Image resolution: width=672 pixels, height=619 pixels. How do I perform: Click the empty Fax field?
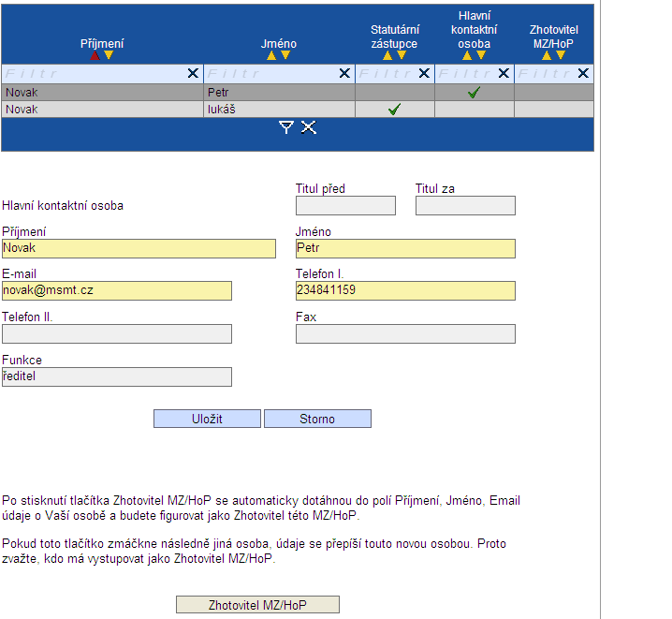coord(405,334)
